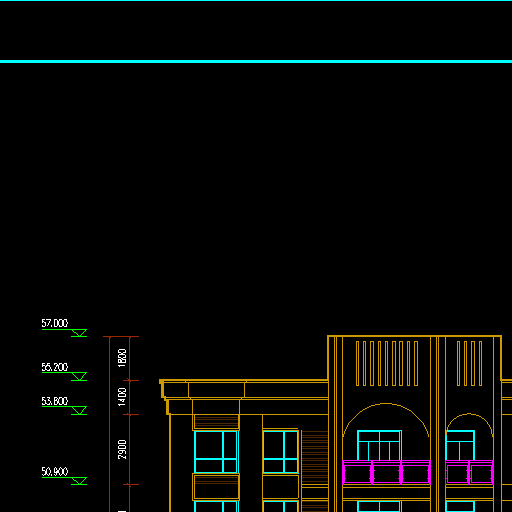Select the 53.800 elevation label
Viewport: 512px width, 512px height.
click(x=55, y=401)
